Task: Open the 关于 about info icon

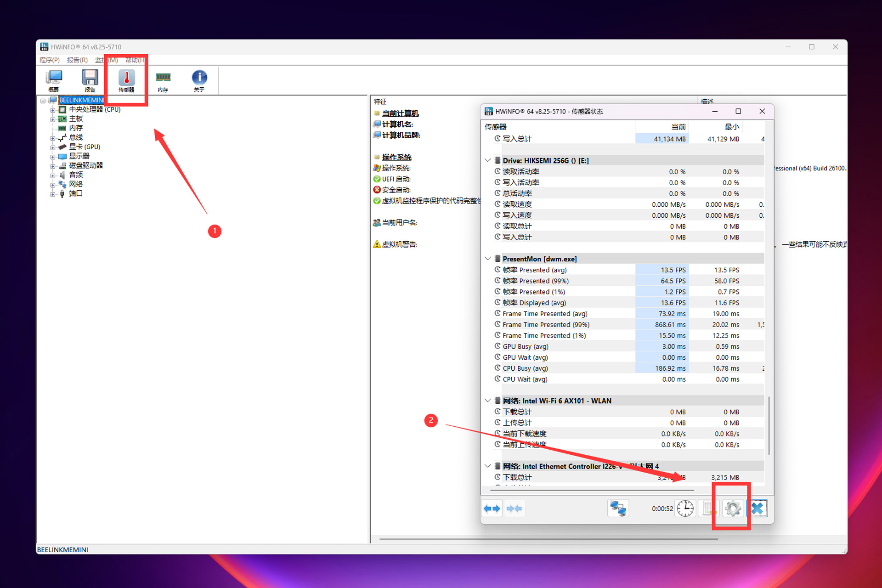Action: pyautogui.click(x=199, y=80)
